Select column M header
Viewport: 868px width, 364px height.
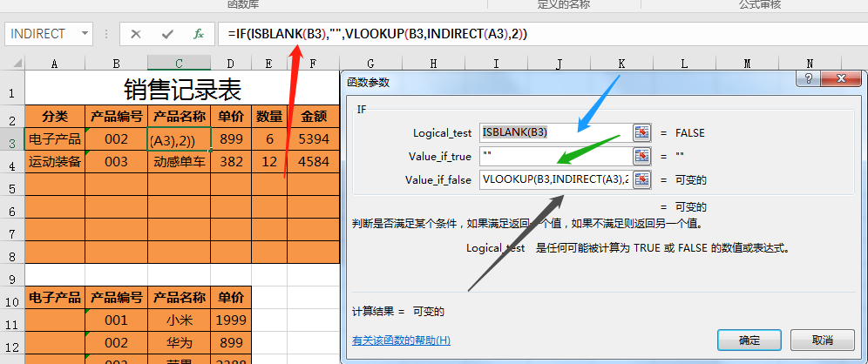point(748,64)
